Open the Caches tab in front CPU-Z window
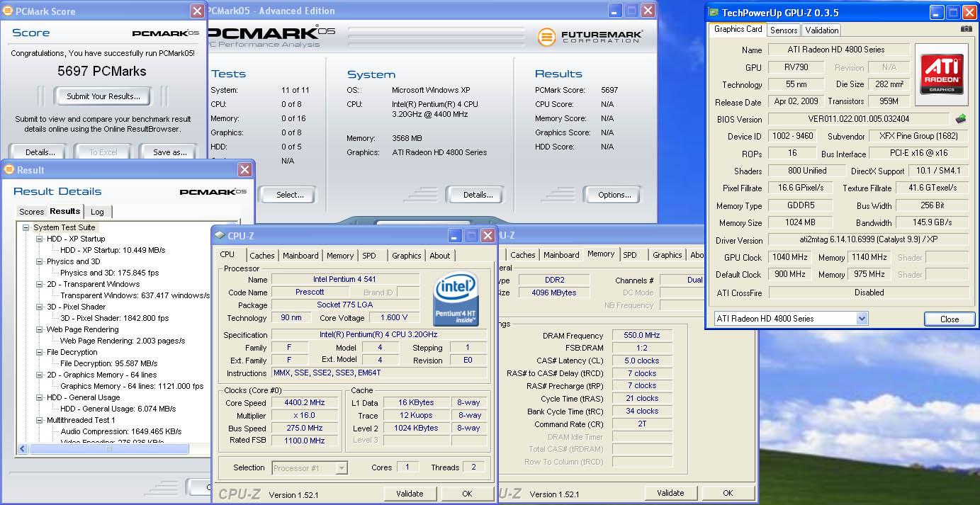Image resolution: width=980 pixels, height=505 pixels. pyautogui.click(x=262, y=256)
